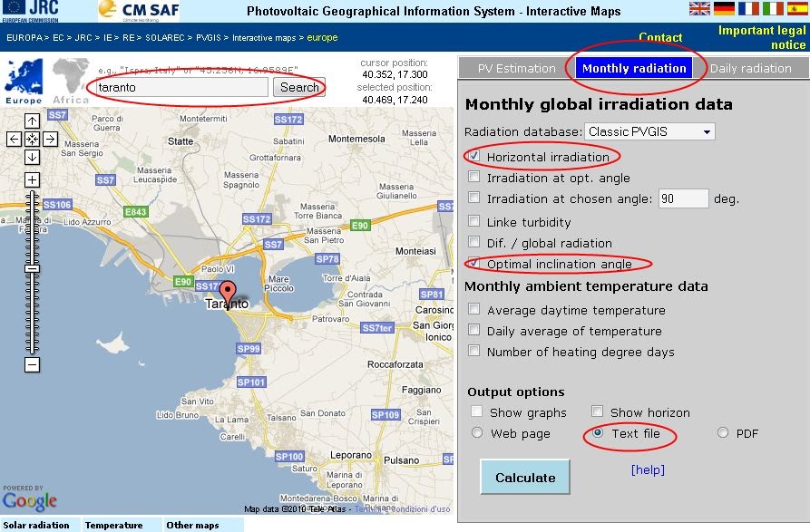Click the Search button
Viewport: 810px width, 532px height.
(x=299, y=87)
